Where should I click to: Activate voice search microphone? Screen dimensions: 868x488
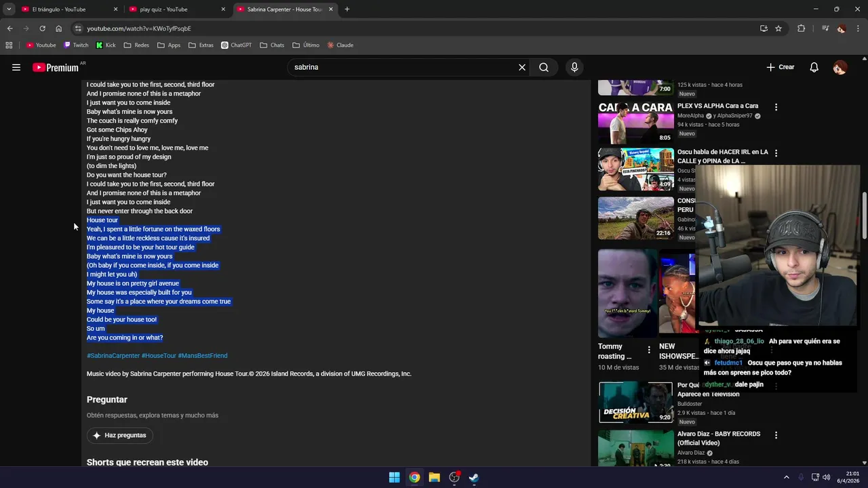point(574,67)
